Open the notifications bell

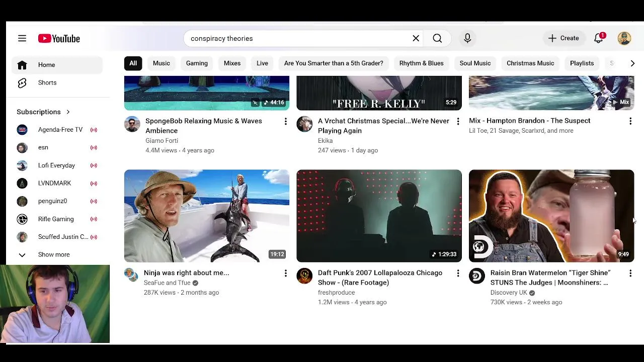[599, 38]
